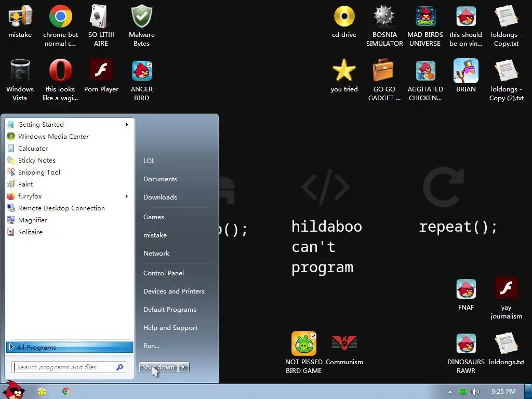Expand the furryfox submenu arrow
Screen dimensions: 532x399
127,196
